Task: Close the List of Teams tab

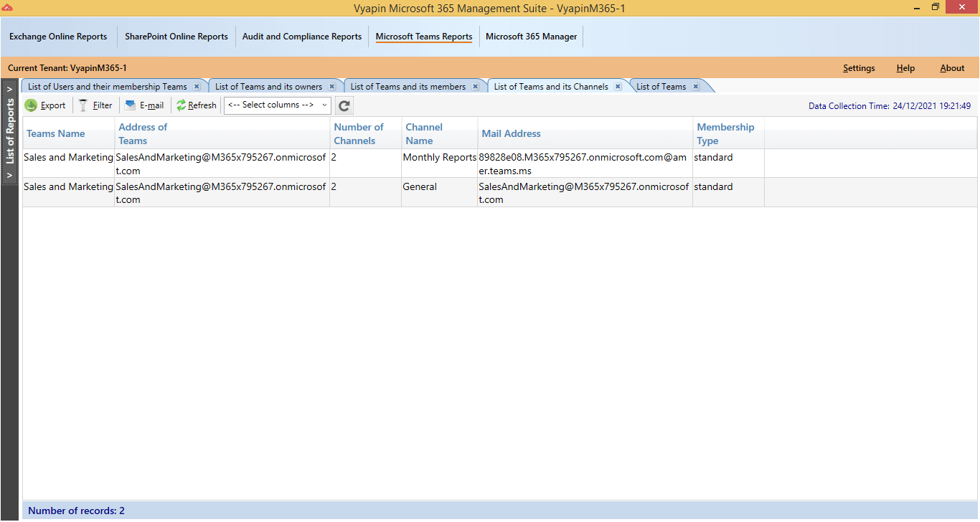Action: pos(696,87)
